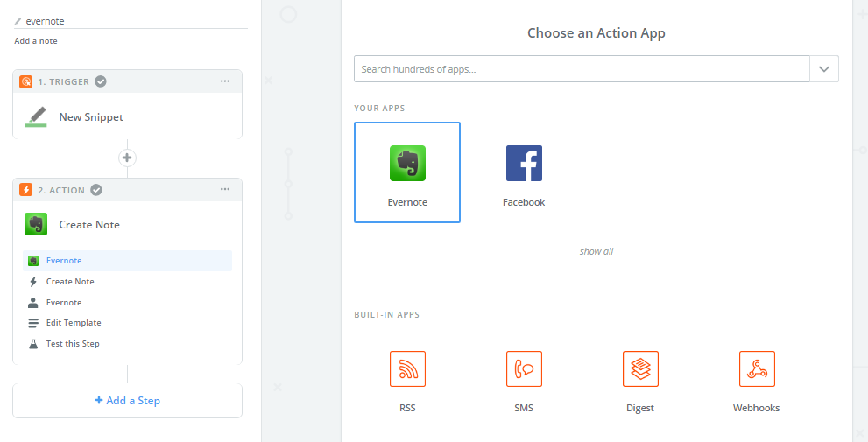
Task: Click the Add a note link
Action: coord(36,41)
